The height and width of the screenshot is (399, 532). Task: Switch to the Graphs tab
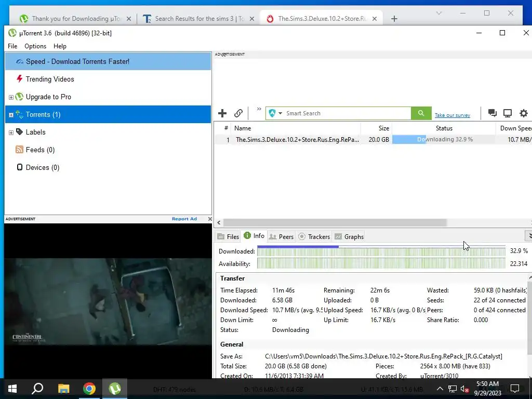(x=349, y=236)
